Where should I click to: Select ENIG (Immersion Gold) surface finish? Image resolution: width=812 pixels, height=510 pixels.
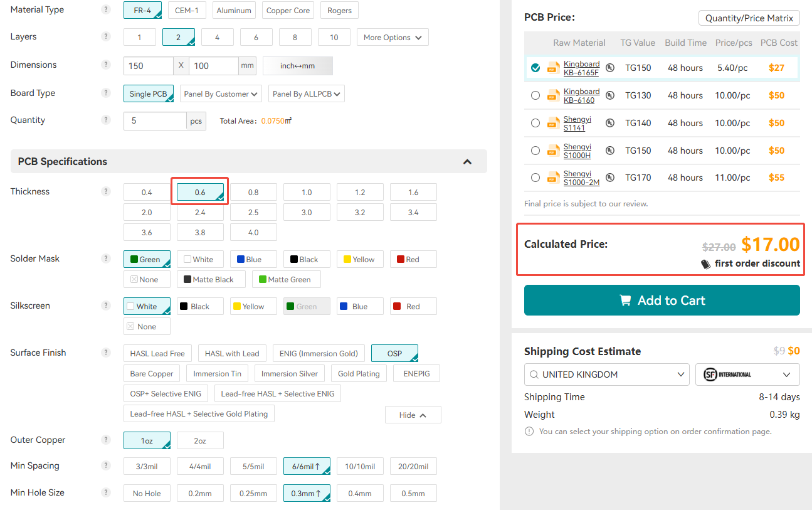319,353
